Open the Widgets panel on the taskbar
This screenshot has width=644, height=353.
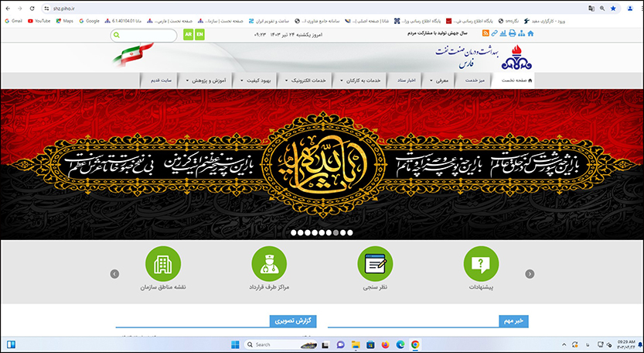[11, 344]
